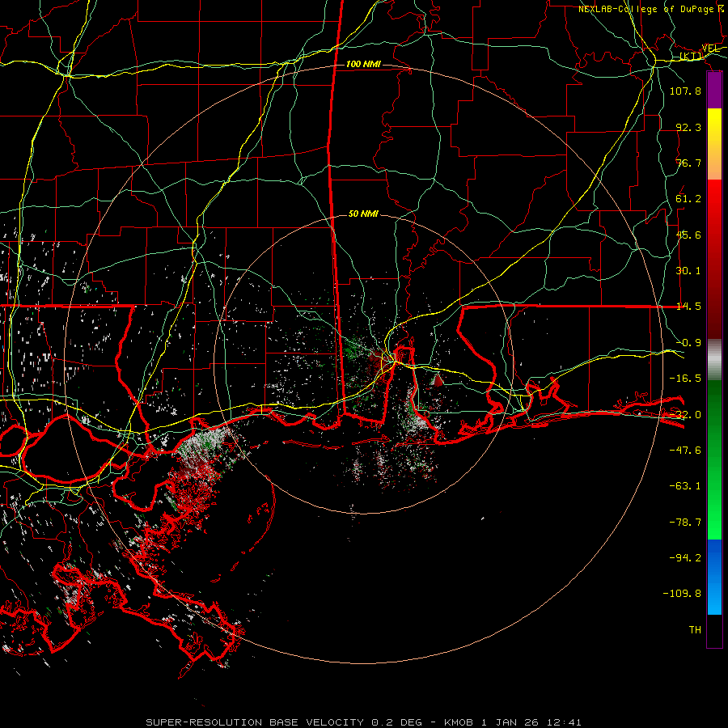Viewport: 728px width, 728px height.
Task: Select the -78.7 scale value
Action: [685, 523]
